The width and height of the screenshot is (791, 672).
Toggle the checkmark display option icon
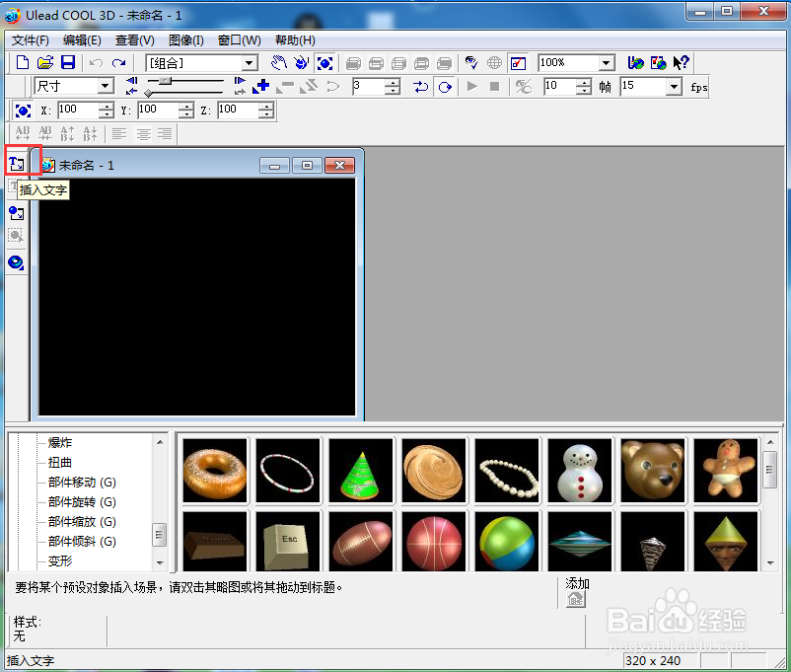tap(518, 63)
